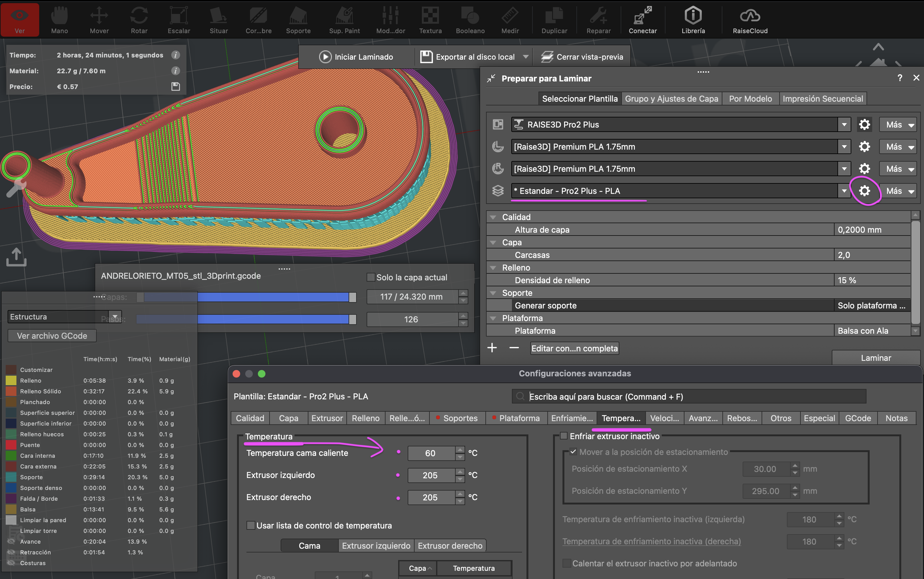This screenshot has width=924, height=579.
Task: Click gear icon beside RAISE3D Pro2 Plus printer
Action: click(x=864, y=124)
